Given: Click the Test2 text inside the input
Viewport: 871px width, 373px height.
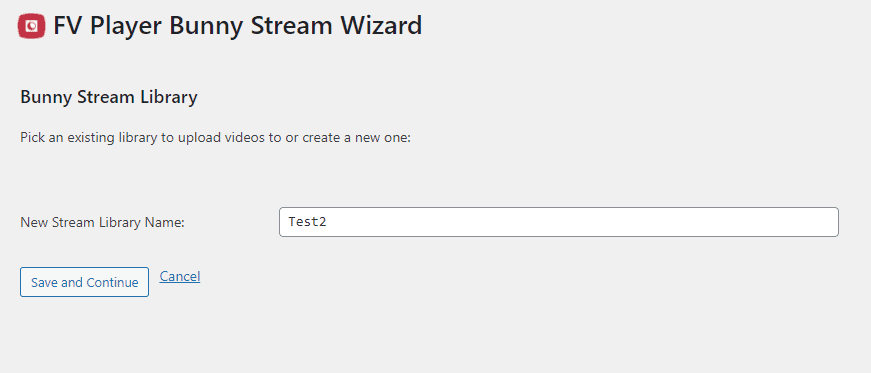Looking at the screenshot, I should [x=307, y=222].
